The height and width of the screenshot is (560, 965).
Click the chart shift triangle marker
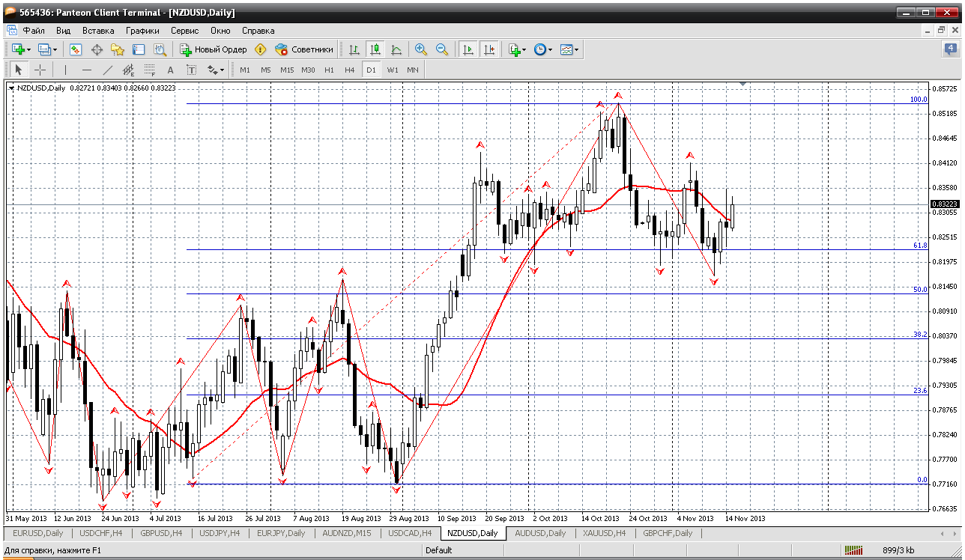click(x=742, y=83)
